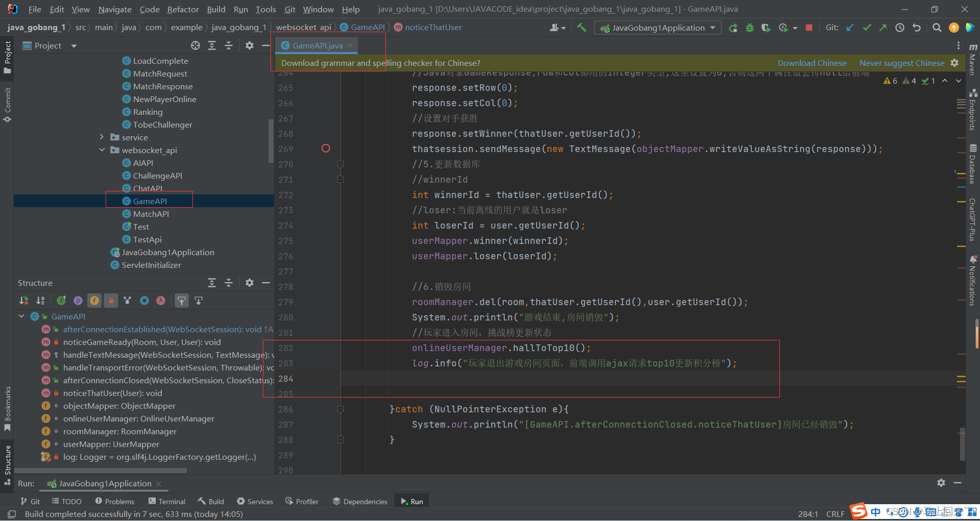Image resolution: width=980 pixels, height=521 pixels.
Task: Collapse all in the Structure panel header
Action: tap(229, 283)
